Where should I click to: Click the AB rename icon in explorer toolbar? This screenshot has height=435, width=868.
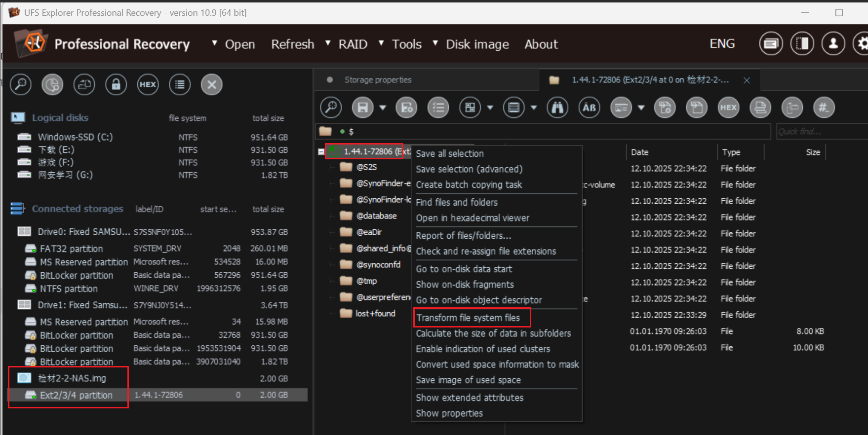click(x=589, y=108)
